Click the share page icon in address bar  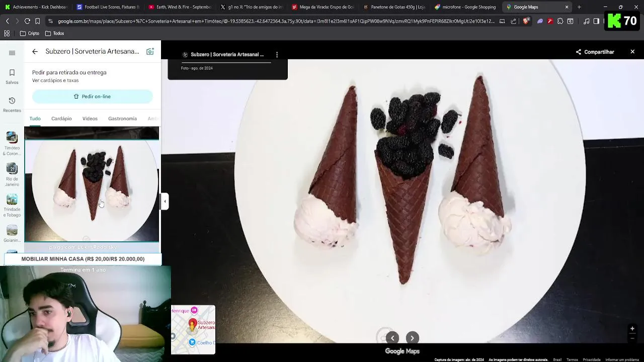pyautogui.click(x=513, y=21)
